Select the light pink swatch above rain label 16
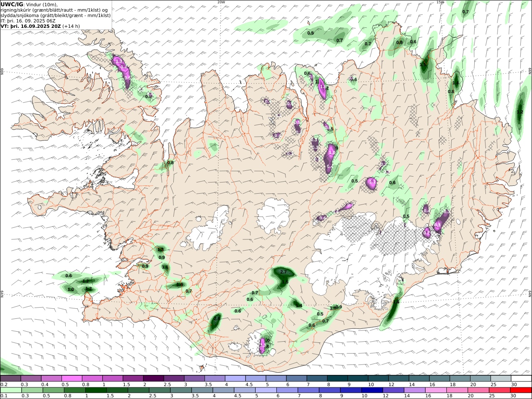This screenshot has height=399, width=532. (x=436, y=390)
